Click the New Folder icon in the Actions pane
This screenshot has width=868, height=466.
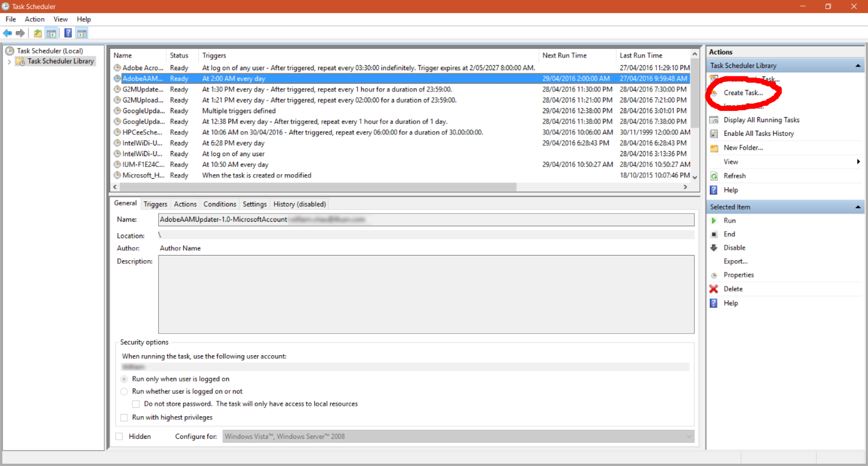point(714,148)
